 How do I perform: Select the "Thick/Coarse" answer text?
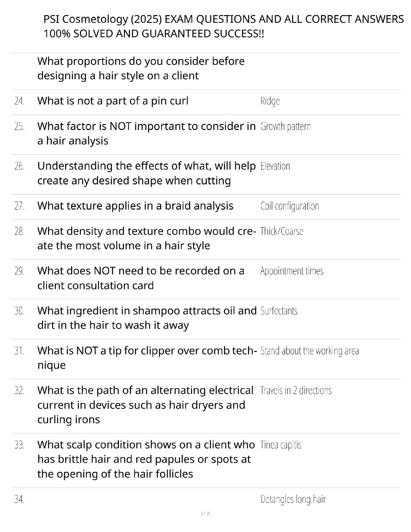282,231
